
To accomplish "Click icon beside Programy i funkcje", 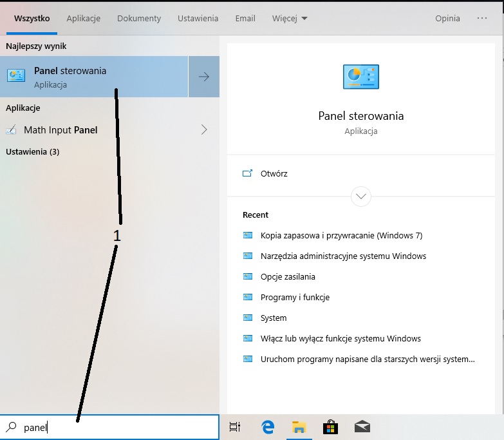I will coord(248,297).
